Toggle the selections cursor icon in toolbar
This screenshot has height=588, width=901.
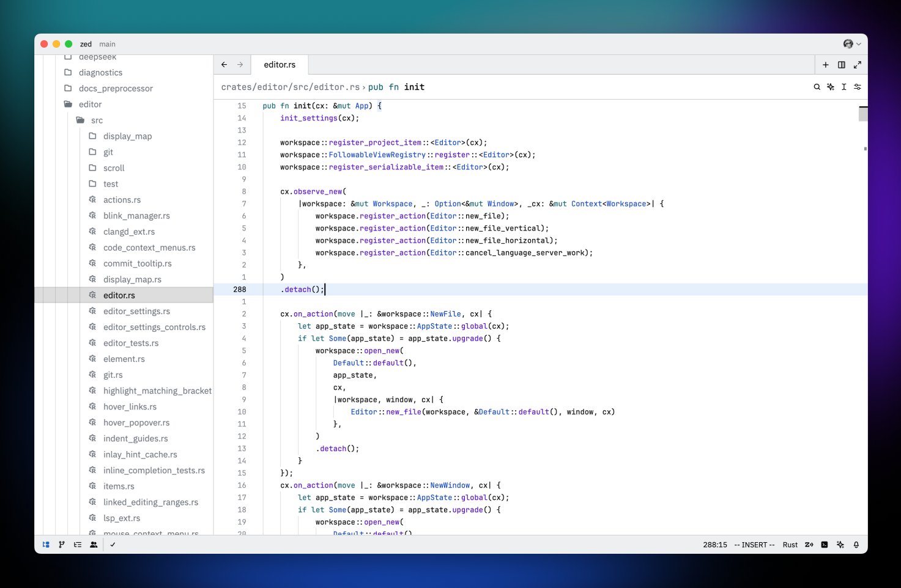coord(844,87)
